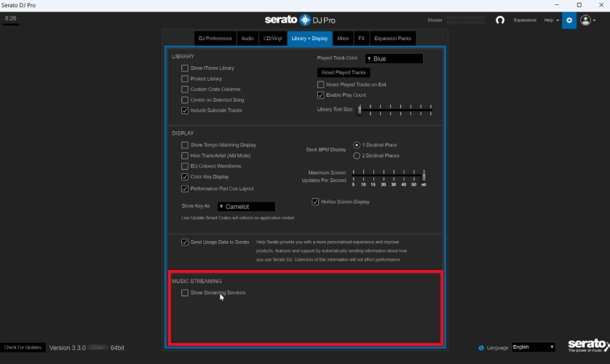The width and height of the screenshot is (610, 364).
Task: Select 2 Decimal Places radio button
Action: coord(357,156)
